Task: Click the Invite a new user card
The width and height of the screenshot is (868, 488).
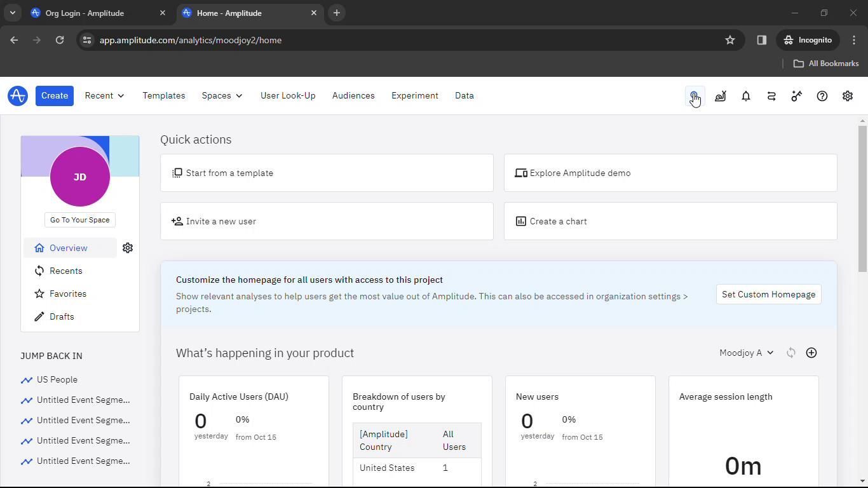Action: click(327, 221)
